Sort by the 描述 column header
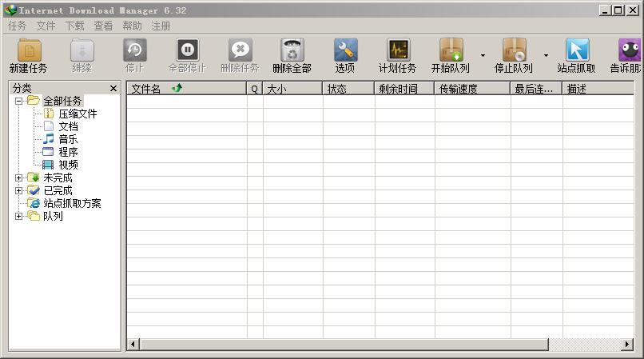644x359 pixels. pos(598,89)
